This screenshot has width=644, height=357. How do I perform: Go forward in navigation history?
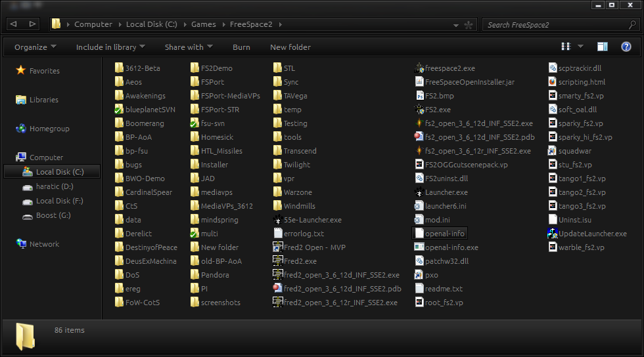[x=32, y=24]
